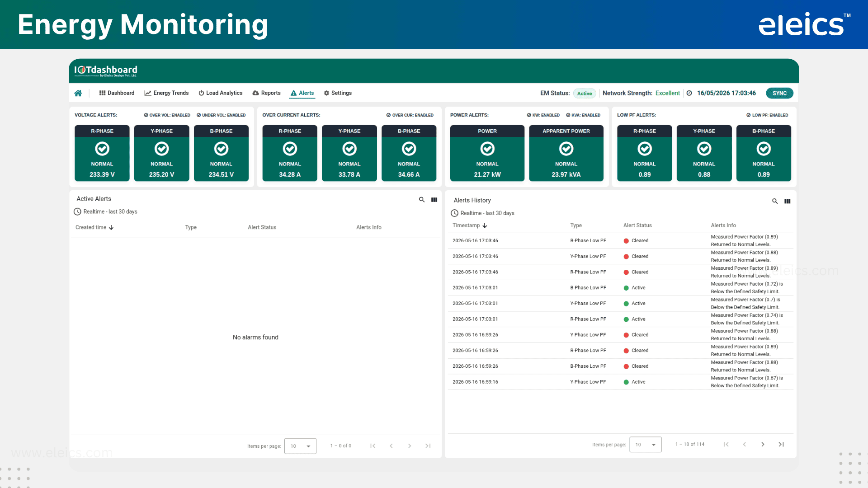The height and width of the screenshot is (488, 868).
Task: Open column selector in Alerts History
Action: point(787,201)
